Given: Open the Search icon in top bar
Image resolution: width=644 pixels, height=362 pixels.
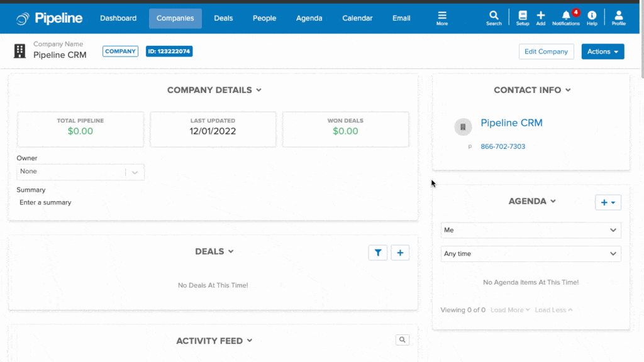Looking at the screenshot, I should [494, 17].
